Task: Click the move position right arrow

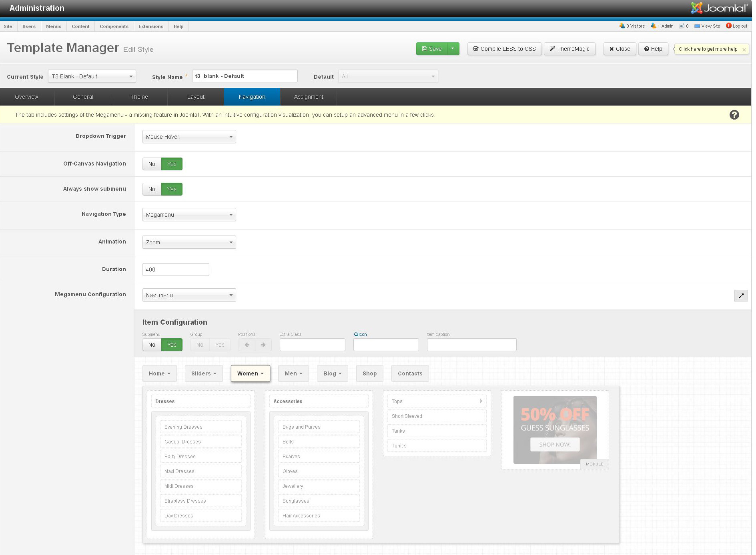Action: click(x=263, y=345)
